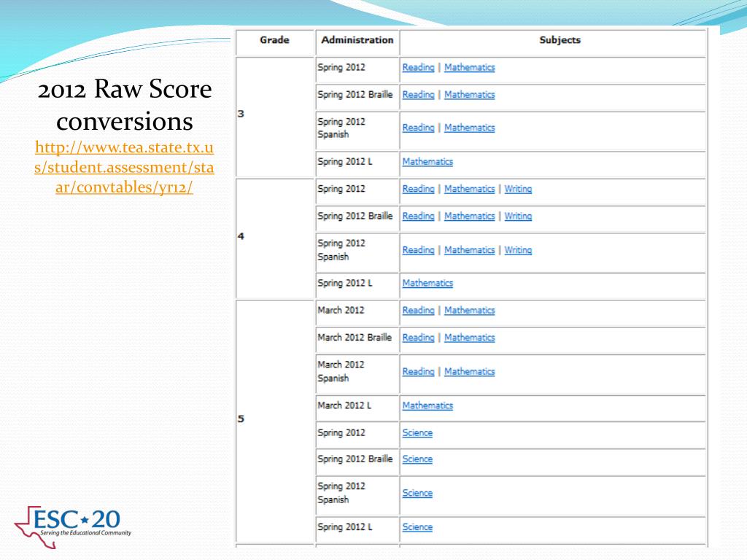Image resolution: width=747 pixels, height=560 pixels.
Task: Open Science for Grade 5 Spring 2012 Spanish
Action: click(417, 494)
